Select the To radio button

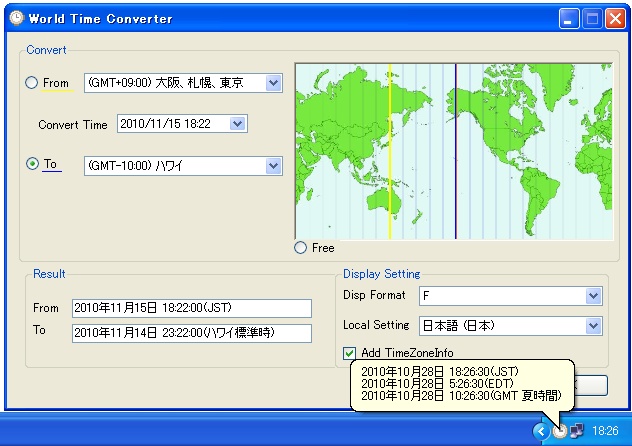click(32, 164)
